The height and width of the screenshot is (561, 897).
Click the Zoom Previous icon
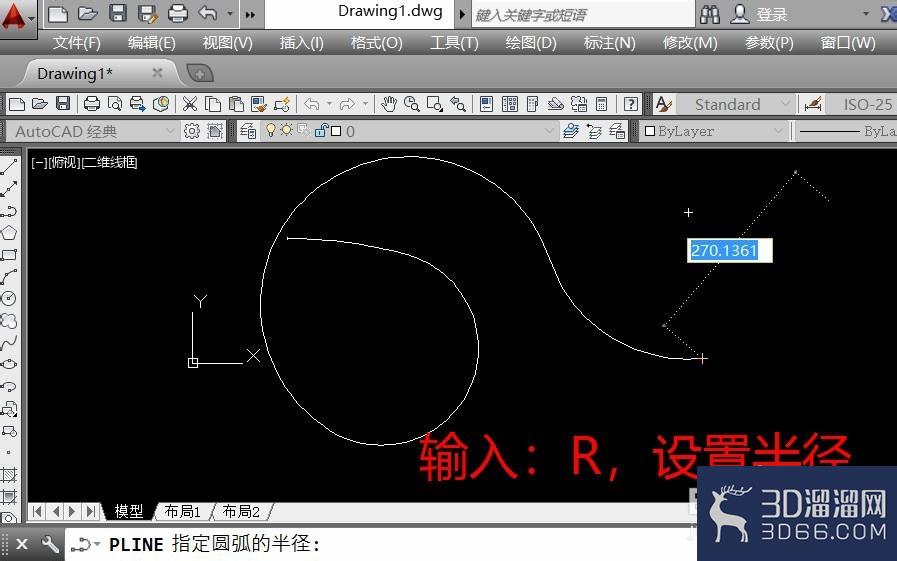pos(458,104)
